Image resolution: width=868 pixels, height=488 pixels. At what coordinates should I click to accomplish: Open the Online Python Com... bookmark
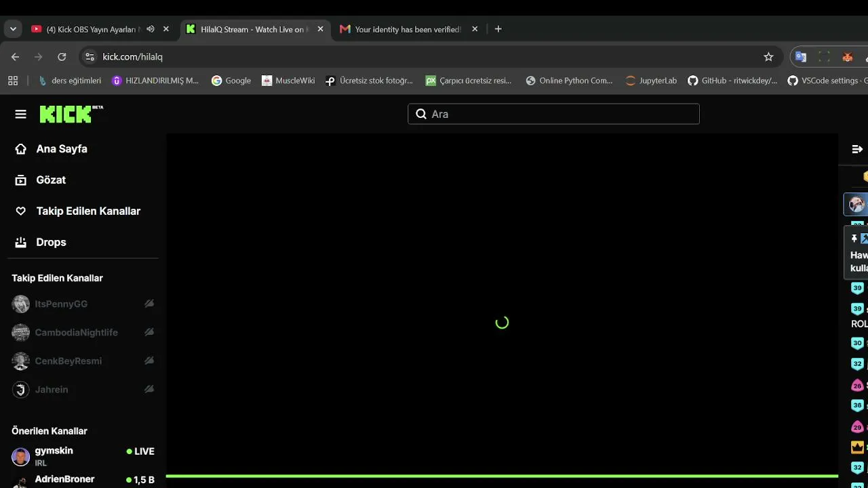[569, 81]
